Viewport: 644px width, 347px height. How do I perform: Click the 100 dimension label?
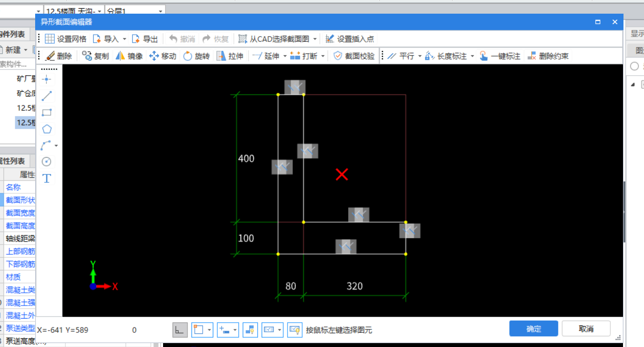pos(246,238)
